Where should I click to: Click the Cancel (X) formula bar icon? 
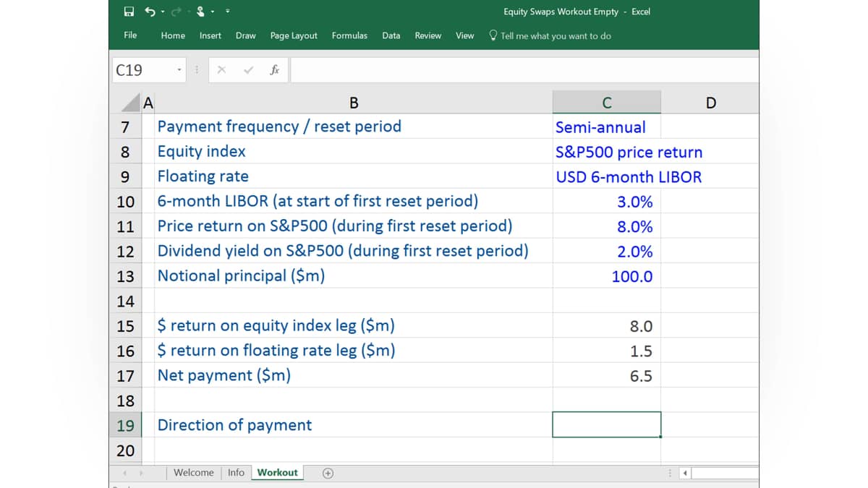tap(222, 70)
